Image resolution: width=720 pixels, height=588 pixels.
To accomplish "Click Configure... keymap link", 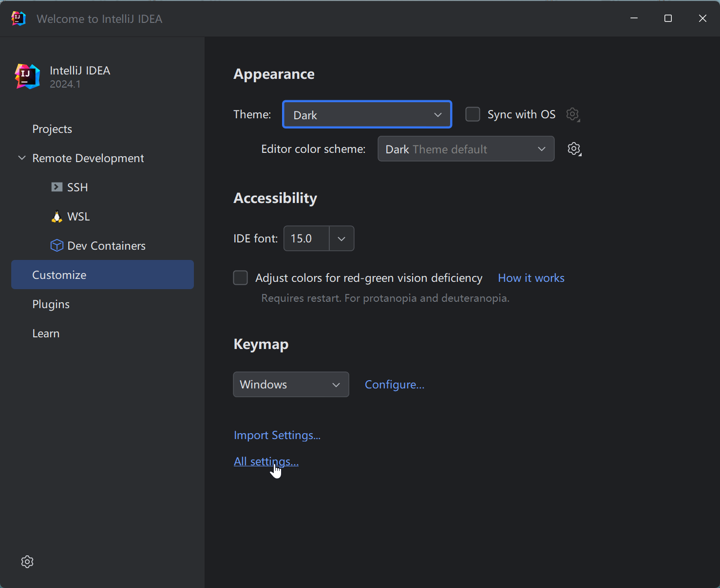I will pyautogui.click(x=395, y=385).
